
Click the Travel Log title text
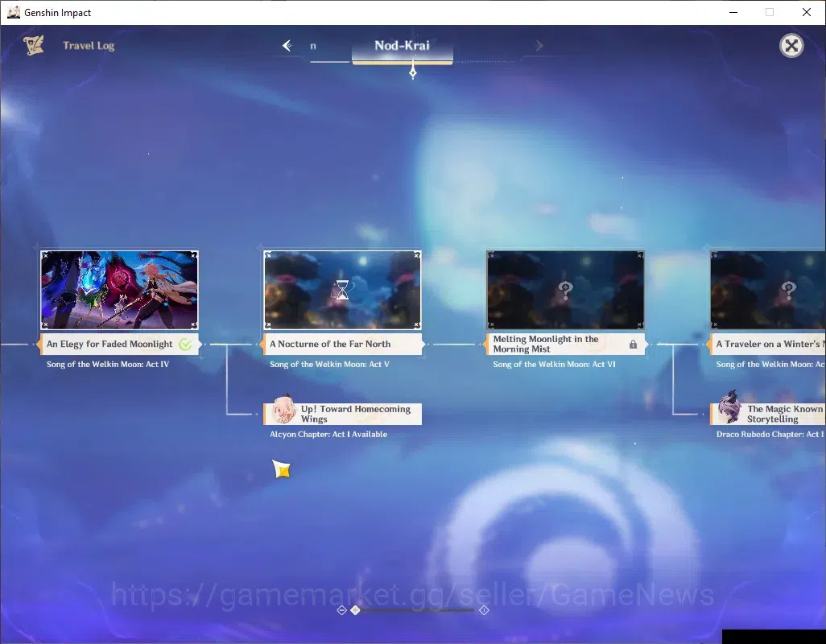tap(89, 46)
